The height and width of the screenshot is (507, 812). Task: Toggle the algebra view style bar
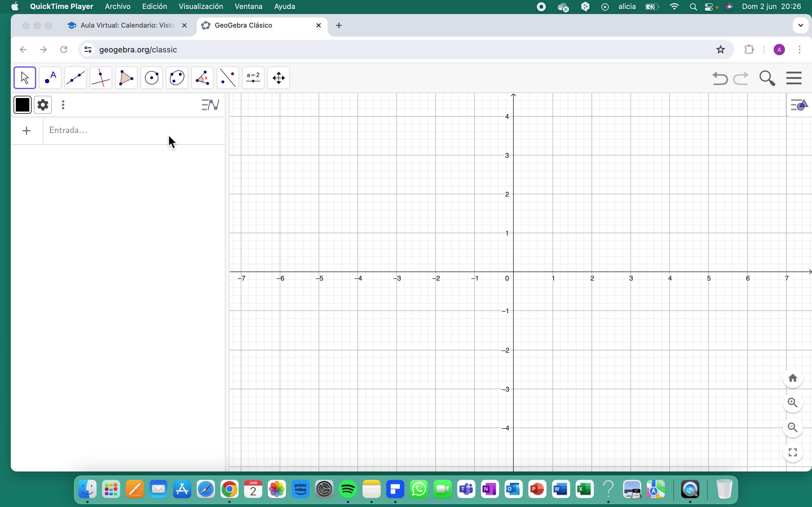(210, 105)
